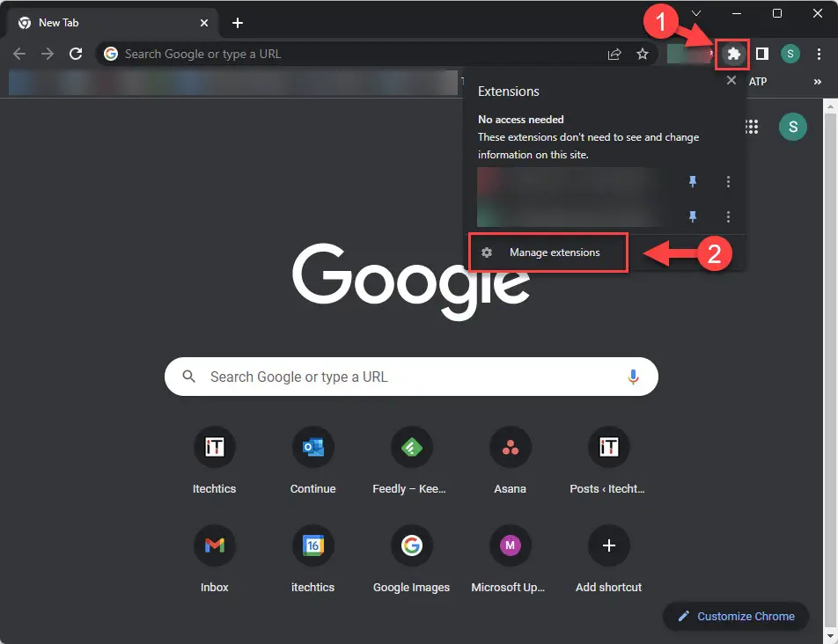This screenshot has width=838, height=644.
Task: Focus the Google search box
Action: [411, 377]
